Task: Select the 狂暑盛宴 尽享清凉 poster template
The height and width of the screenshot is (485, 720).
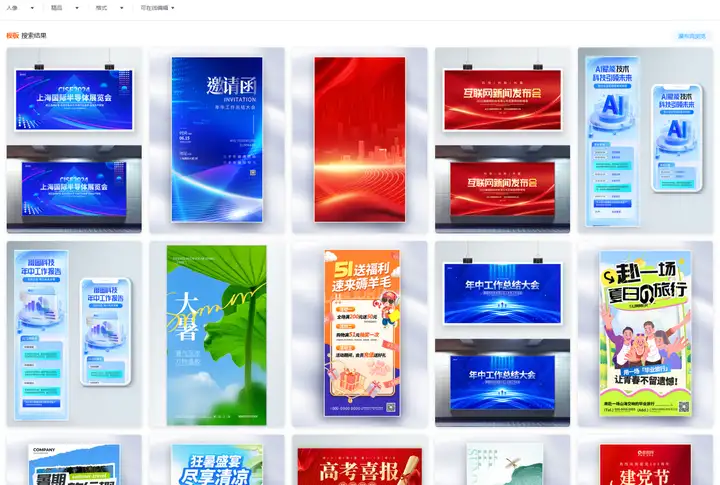Action: pyautogui.click(x=217, y=460)
